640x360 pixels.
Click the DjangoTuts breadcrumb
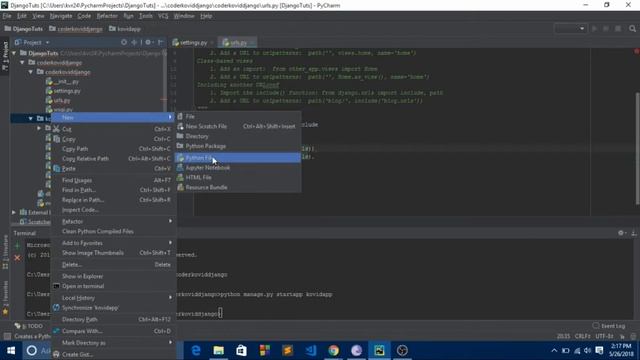tap(24, 29)
